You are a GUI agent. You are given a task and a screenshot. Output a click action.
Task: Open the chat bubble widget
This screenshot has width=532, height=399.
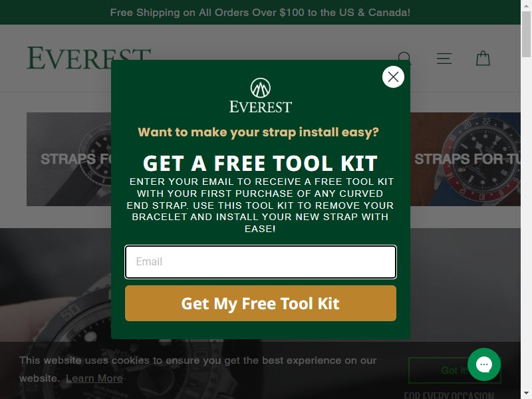[x=484, y=364]
